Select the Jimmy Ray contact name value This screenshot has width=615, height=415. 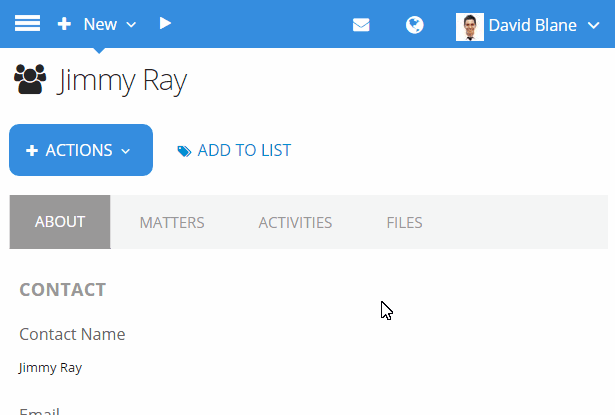(x=50, y=368)
